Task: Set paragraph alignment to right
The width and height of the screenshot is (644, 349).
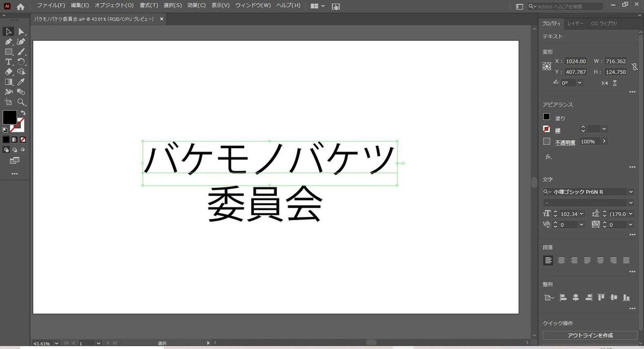Action: pos(574,260)
